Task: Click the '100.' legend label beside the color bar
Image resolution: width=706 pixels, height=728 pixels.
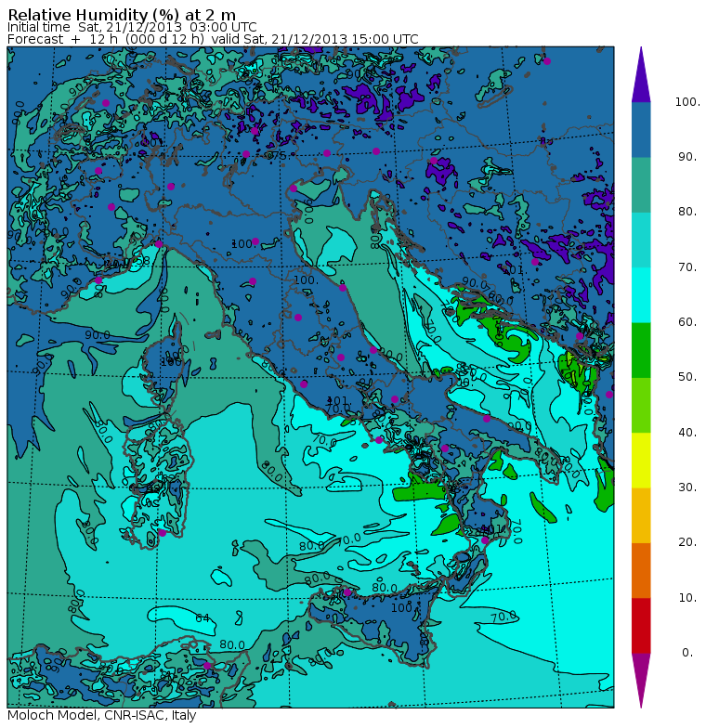Action: tap(687, 102)
